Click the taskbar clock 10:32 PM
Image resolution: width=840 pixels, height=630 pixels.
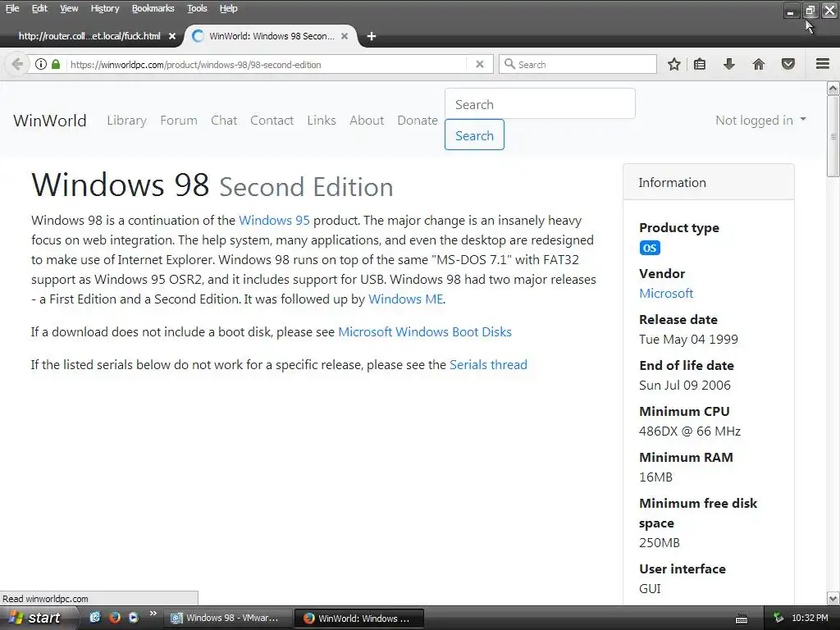click(x=810, y=618)
